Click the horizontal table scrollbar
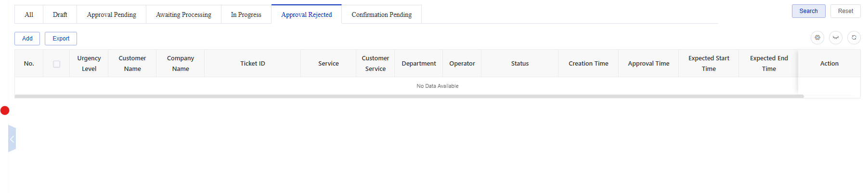This screenshot has height=193, width=868. tap(409, 96)
